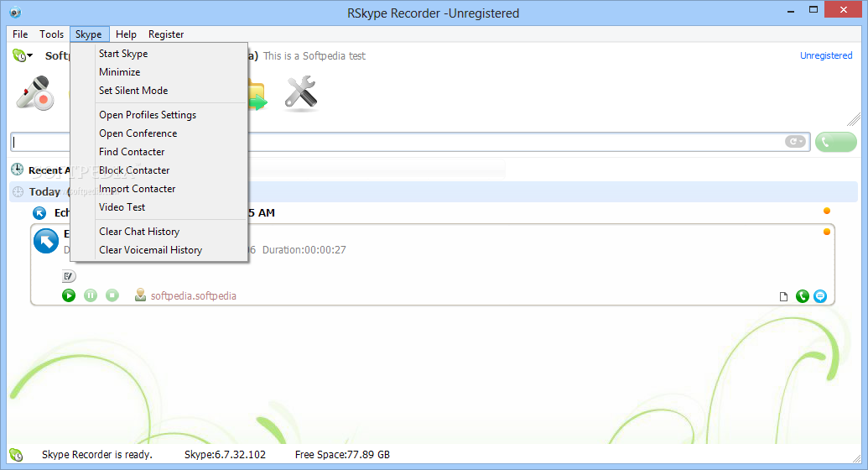Viewport: 868px width, 470px height.
Task: Open chat using the blue message icon
Action: [x=820, y=296]
